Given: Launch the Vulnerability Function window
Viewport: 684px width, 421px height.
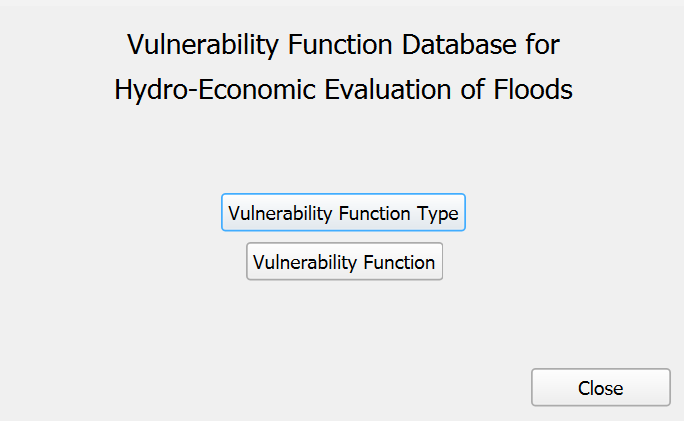Looking at the screenshot, I should coord(344,262).
